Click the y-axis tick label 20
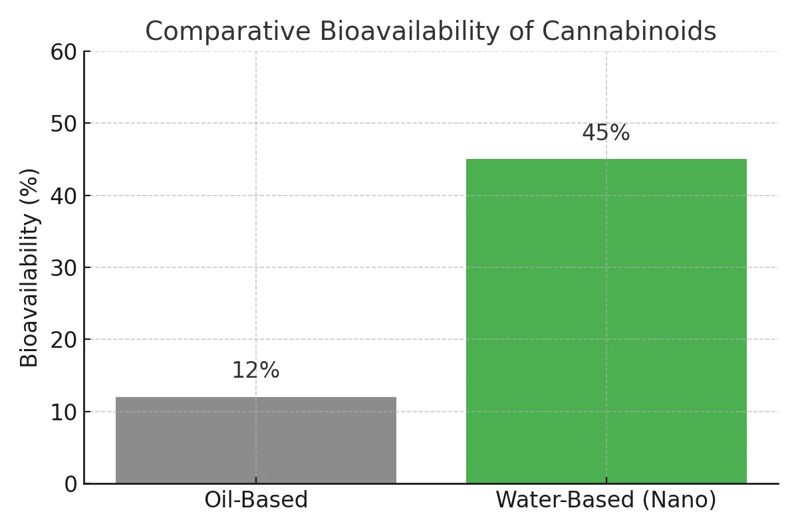This screenshot has height=532, width=798. point(64,340)
